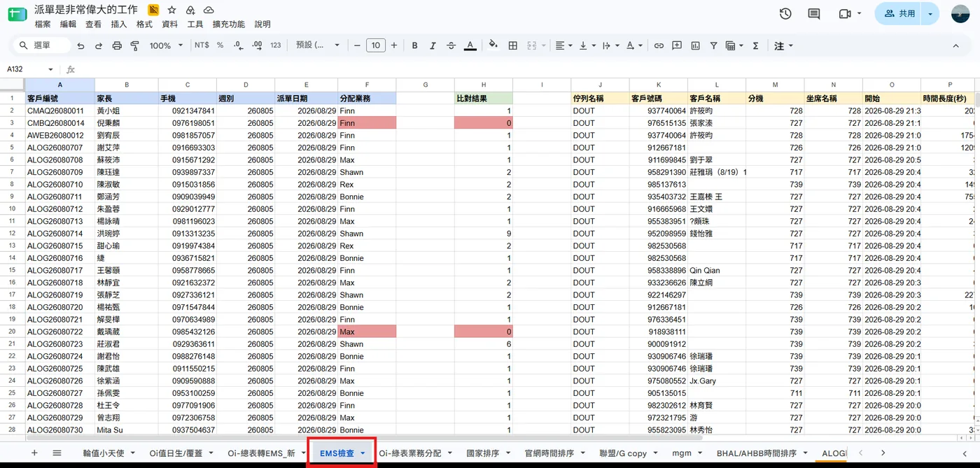Open the zoom level dropdown

click(165, 45)
